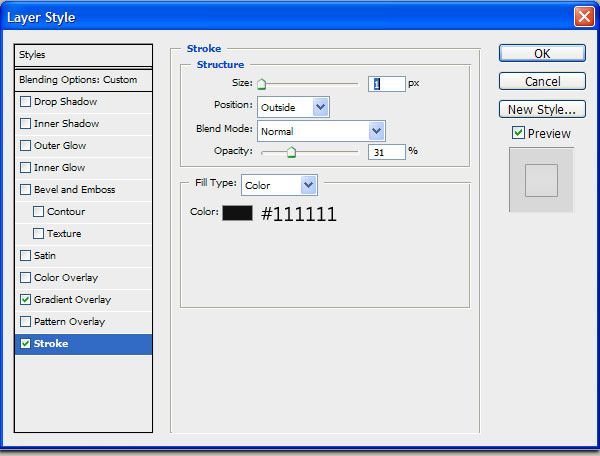
Task: Select the Stroke style label
Action: tap(51, 344)
